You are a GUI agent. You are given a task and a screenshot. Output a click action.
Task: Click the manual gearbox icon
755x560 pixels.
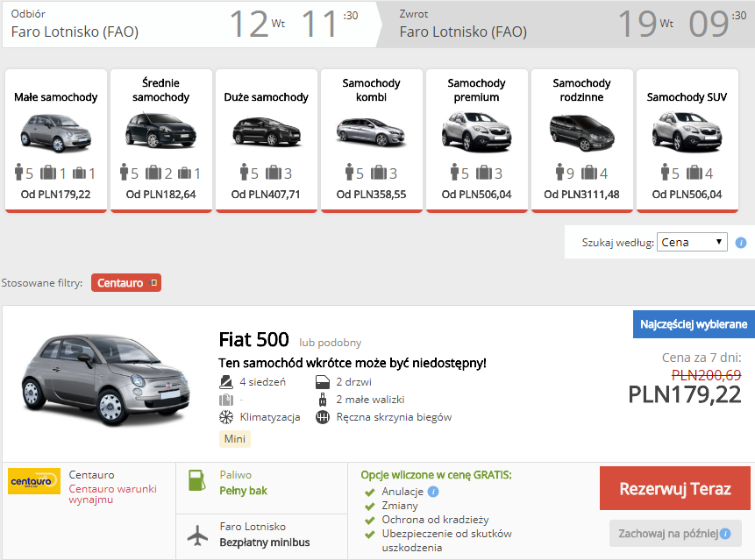[x=323, y=417]
